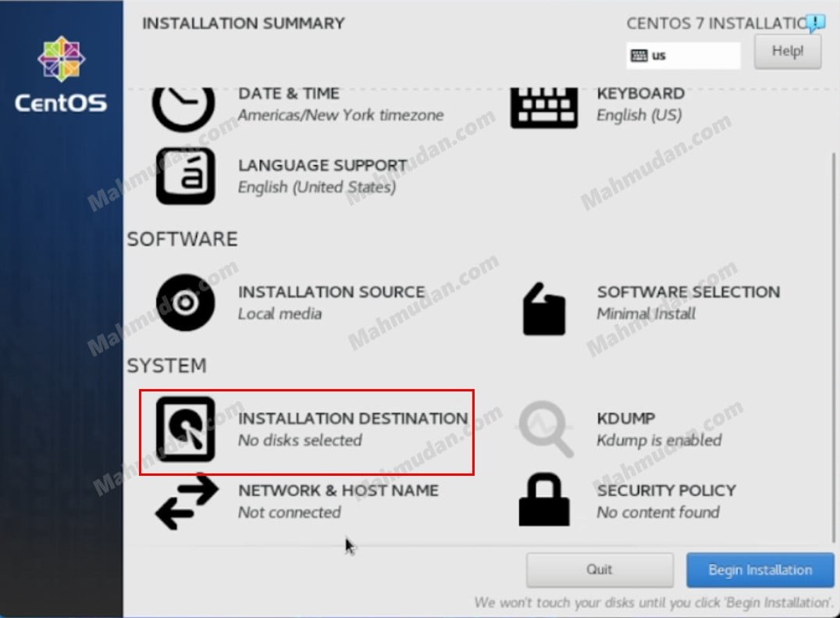The height and width of the screenshot is (618, 840).
Task: Click the 'No disks selected' warning text
Action: 300,441
